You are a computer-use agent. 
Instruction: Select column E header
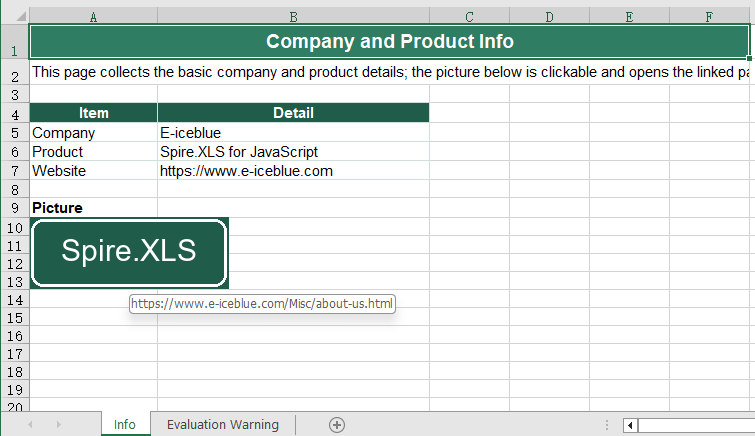(x=629, y=17)
